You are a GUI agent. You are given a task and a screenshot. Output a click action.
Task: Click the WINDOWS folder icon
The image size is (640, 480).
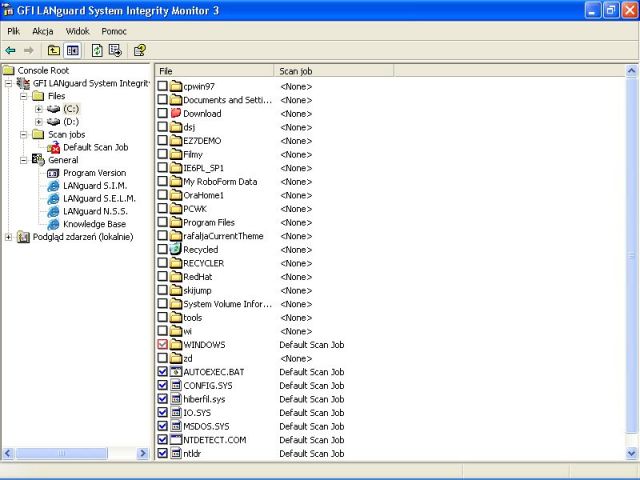point(176,345)
